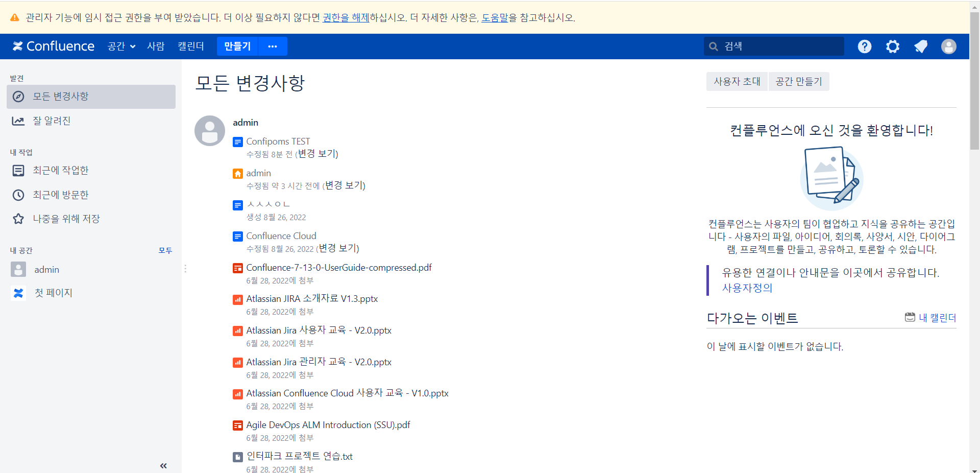The image size is (980, 473).
Task: Click the 모두 link under 내 공간
Action: pos(165,251)
